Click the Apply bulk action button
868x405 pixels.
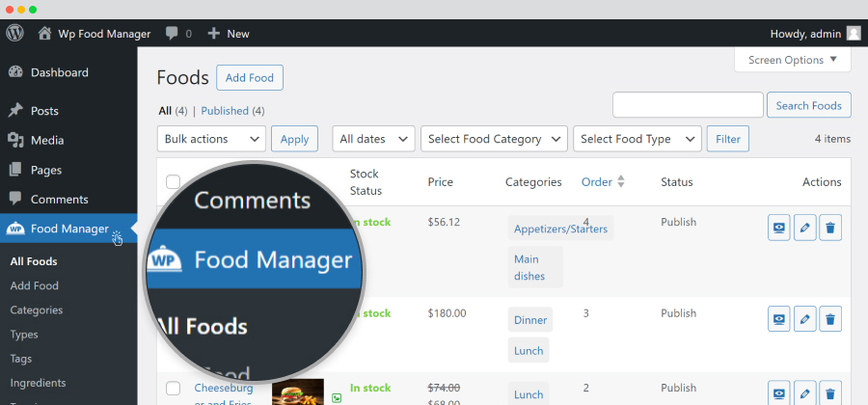click(294, 139)
